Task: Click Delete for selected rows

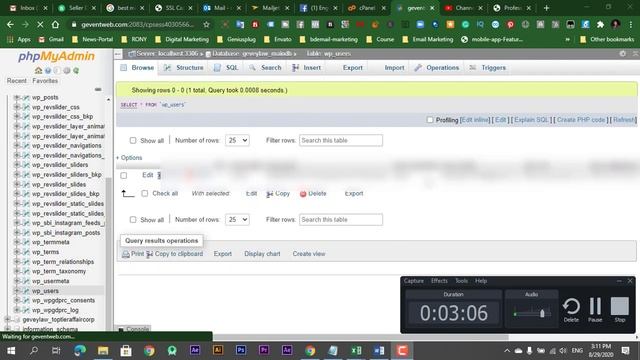Action: click(313, 193)
